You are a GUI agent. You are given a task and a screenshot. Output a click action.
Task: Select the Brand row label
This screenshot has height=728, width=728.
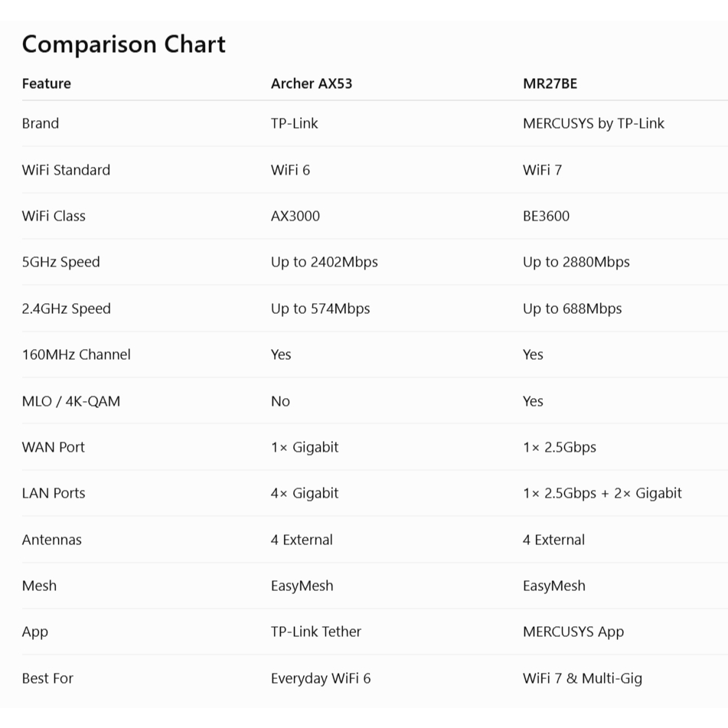[41, 123]
